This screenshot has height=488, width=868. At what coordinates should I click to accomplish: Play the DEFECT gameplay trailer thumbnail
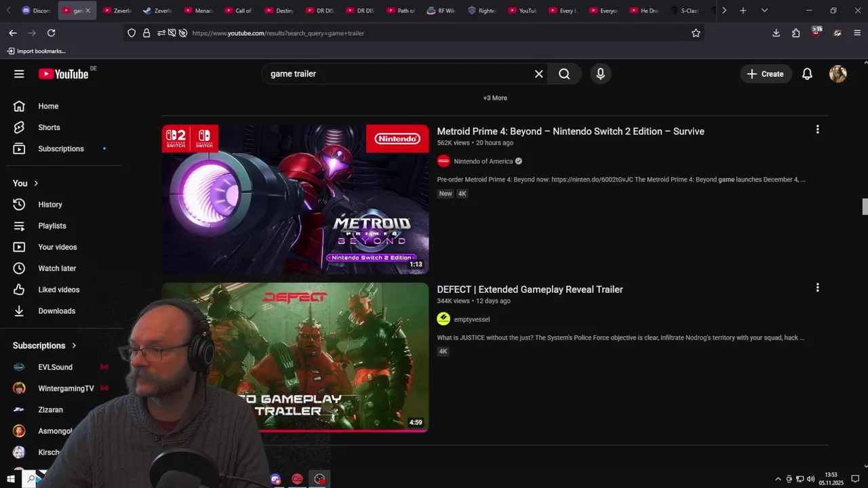point(295,357)
